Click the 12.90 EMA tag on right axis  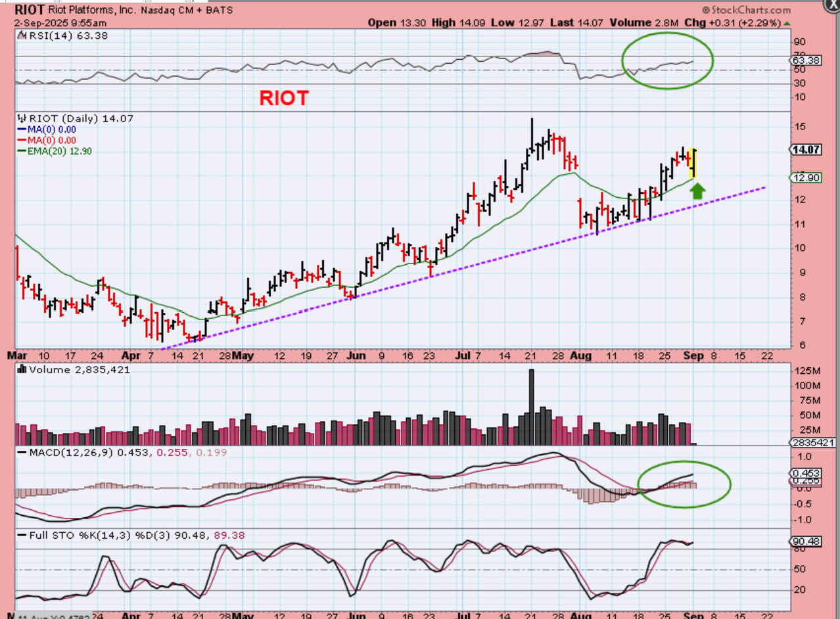click(x=805, y=177)
